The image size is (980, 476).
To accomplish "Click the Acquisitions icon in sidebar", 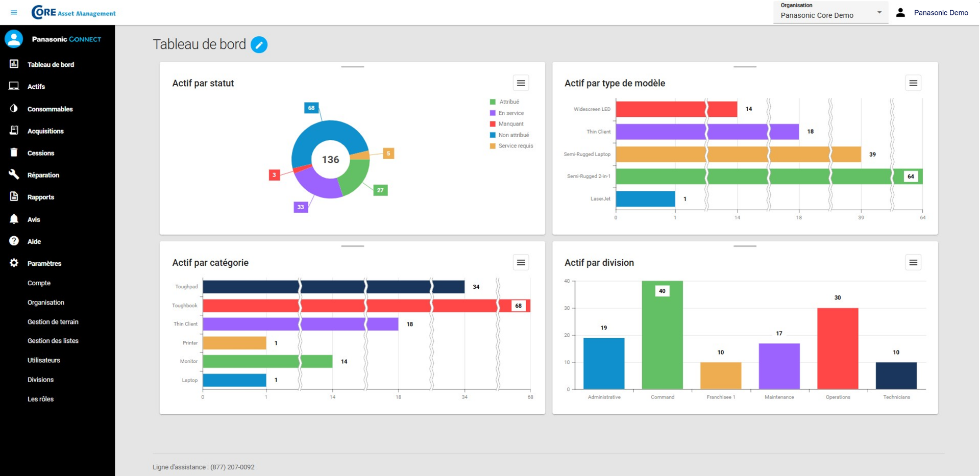I will [x=14, y=131].
